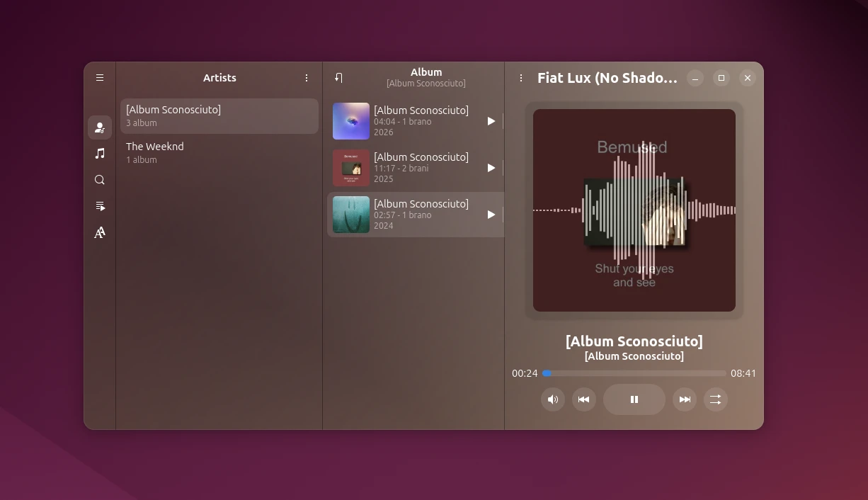
Task: Skip to the next track
Action: pyautogui.click(x=685, y=399)
